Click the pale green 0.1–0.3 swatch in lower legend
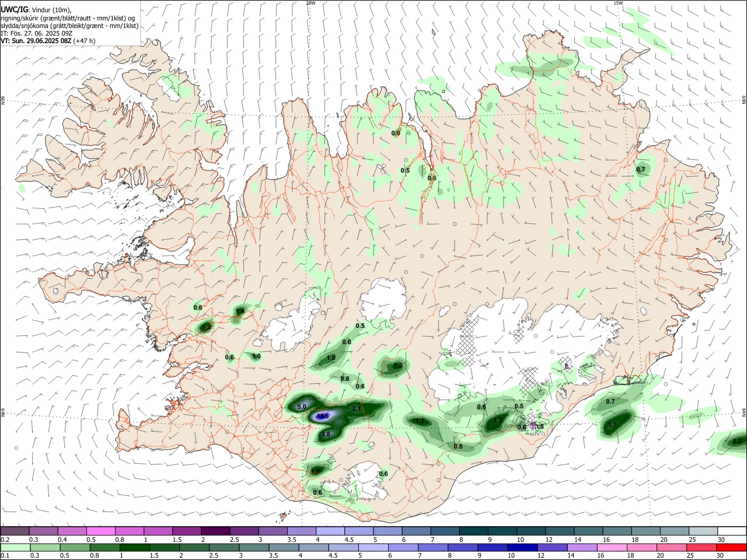The width and height of the screenshot is (747, 560). click(x=15, y=547)
